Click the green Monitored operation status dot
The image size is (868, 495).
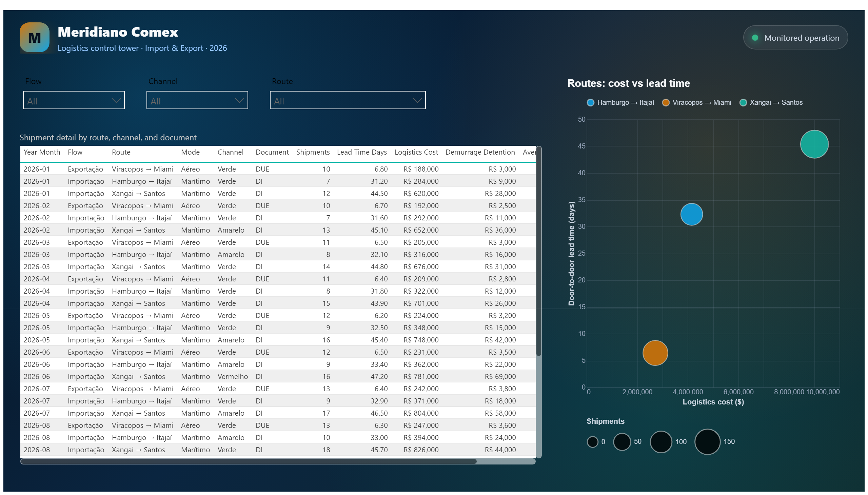[x=754, y=38]
